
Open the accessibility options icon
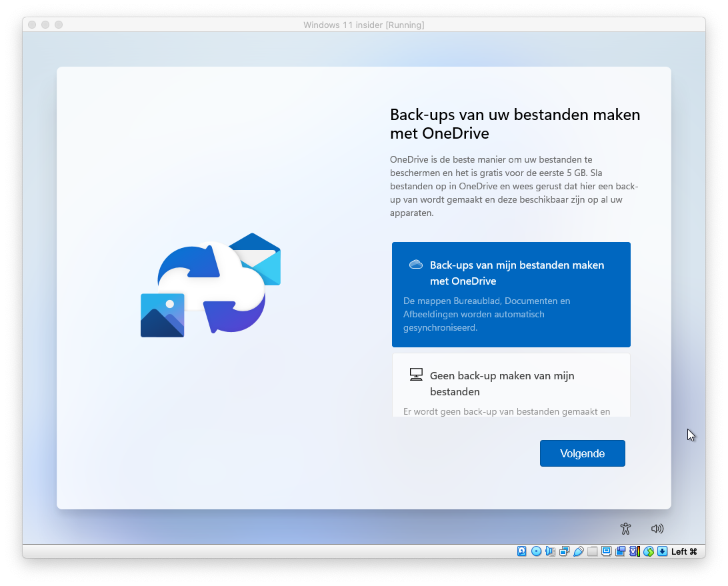tap(625, 529)
